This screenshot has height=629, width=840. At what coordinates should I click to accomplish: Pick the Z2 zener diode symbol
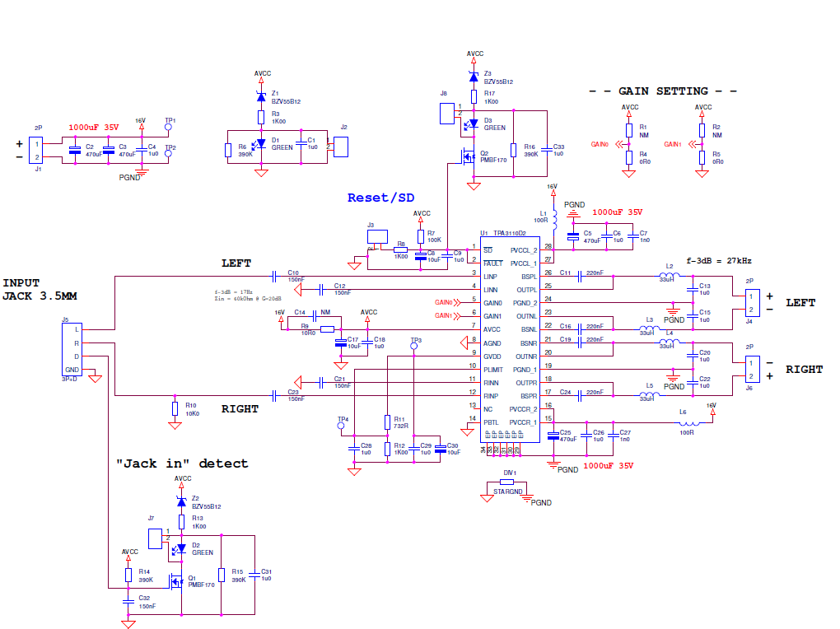click(182, 501)
